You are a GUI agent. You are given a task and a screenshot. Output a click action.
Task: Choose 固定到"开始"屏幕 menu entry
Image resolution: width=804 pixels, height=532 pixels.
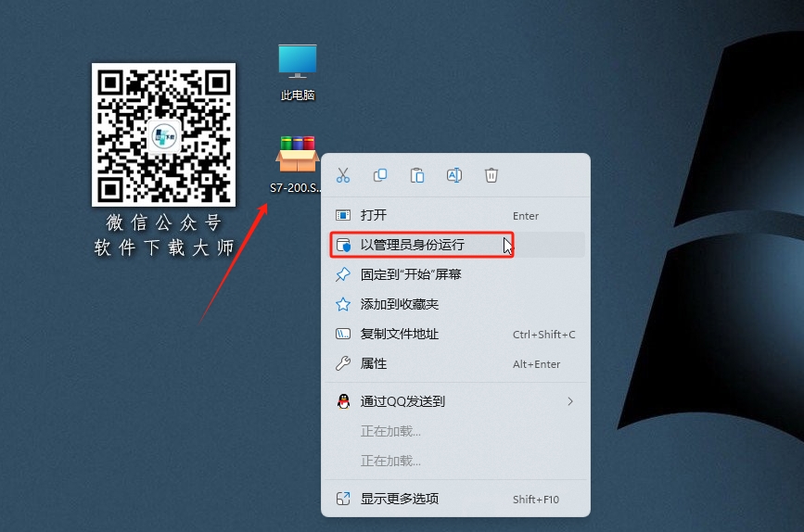pyautogui.click(x=456, y=274)
